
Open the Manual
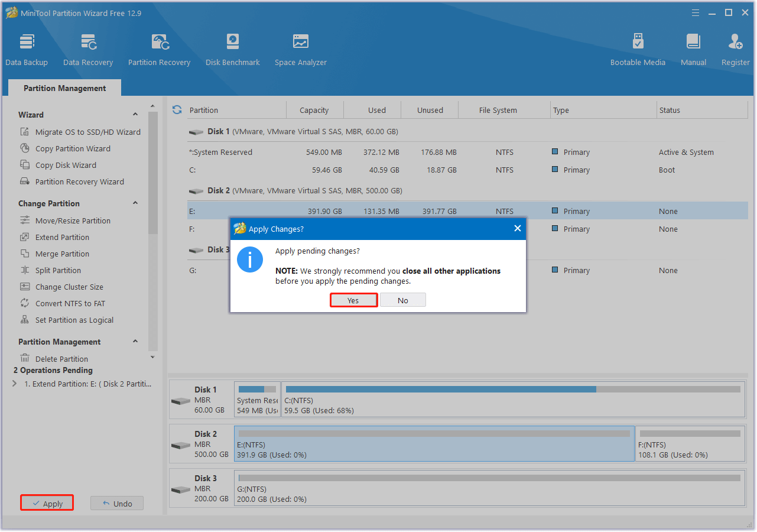[693, 50]
